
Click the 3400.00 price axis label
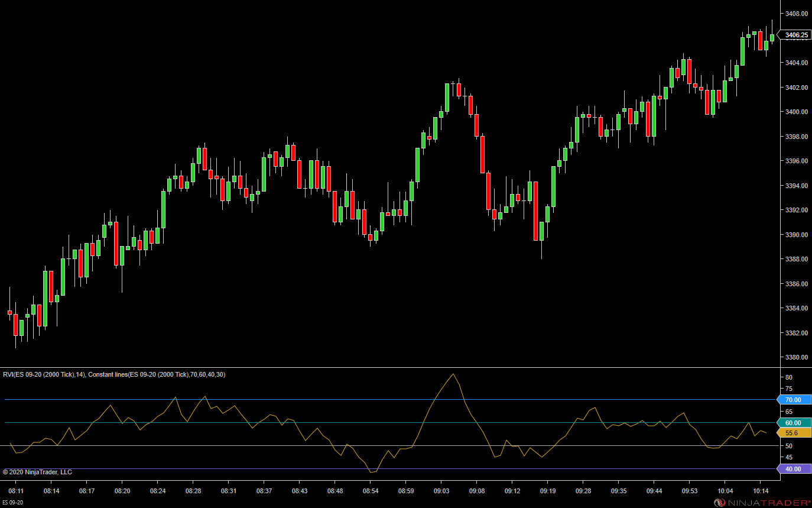click(796, 112)
